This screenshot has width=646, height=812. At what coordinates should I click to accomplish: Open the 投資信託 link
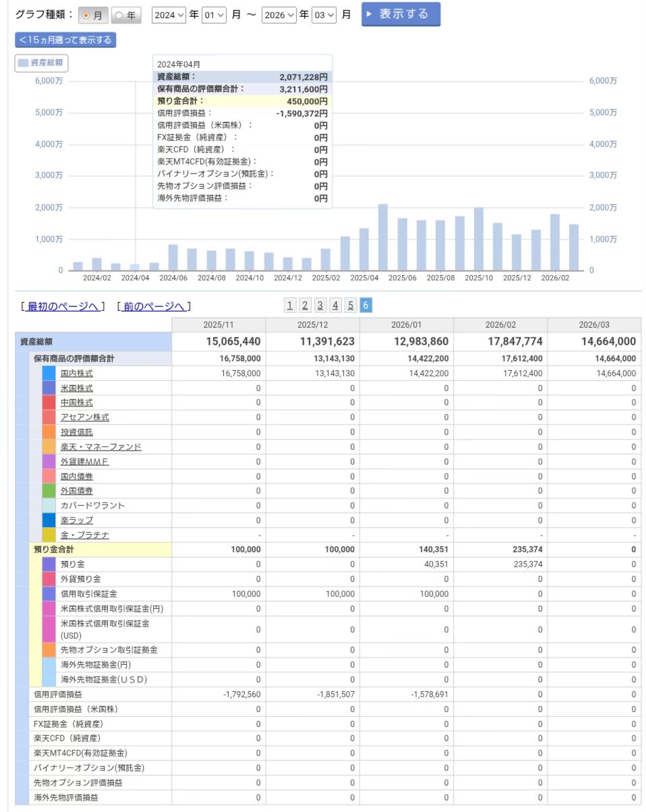point(76,432)
